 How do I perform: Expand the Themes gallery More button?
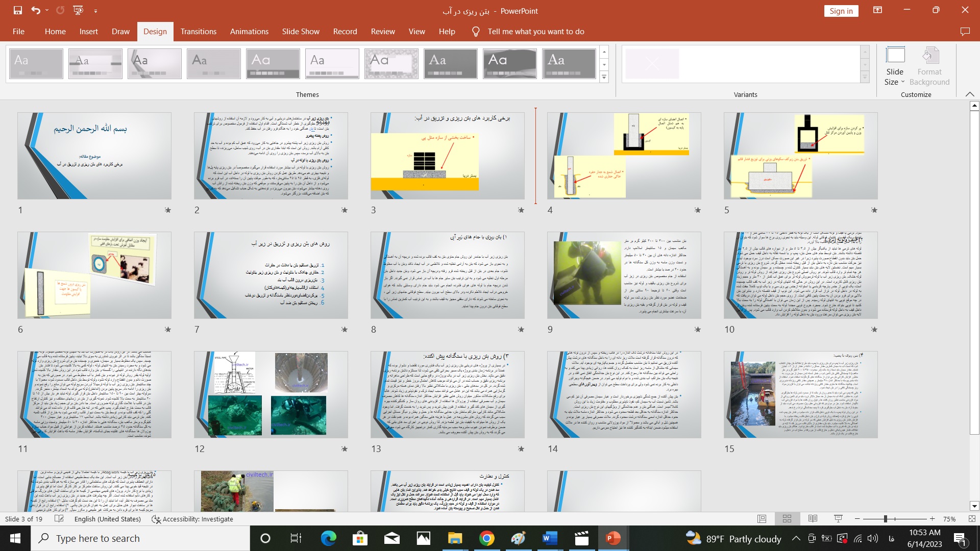pyautogui.click(x=604, y=77)
